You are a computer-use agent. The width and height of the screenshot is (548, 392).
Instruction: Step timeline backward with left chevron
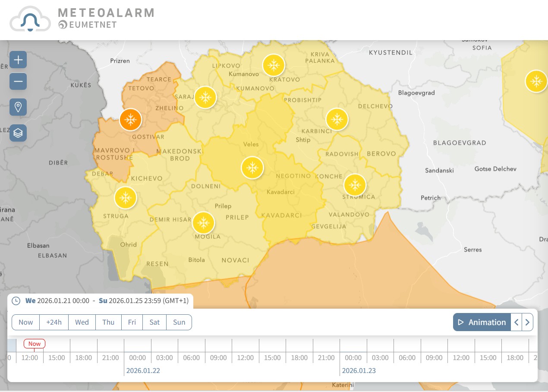point(517,322)
